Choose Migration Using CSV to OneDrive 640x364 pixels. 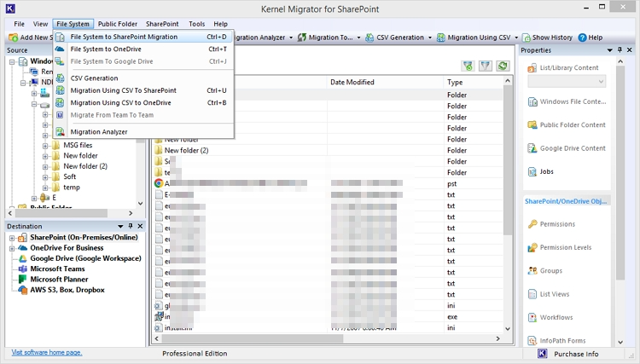pyautogui.click(x=143, y=102)
